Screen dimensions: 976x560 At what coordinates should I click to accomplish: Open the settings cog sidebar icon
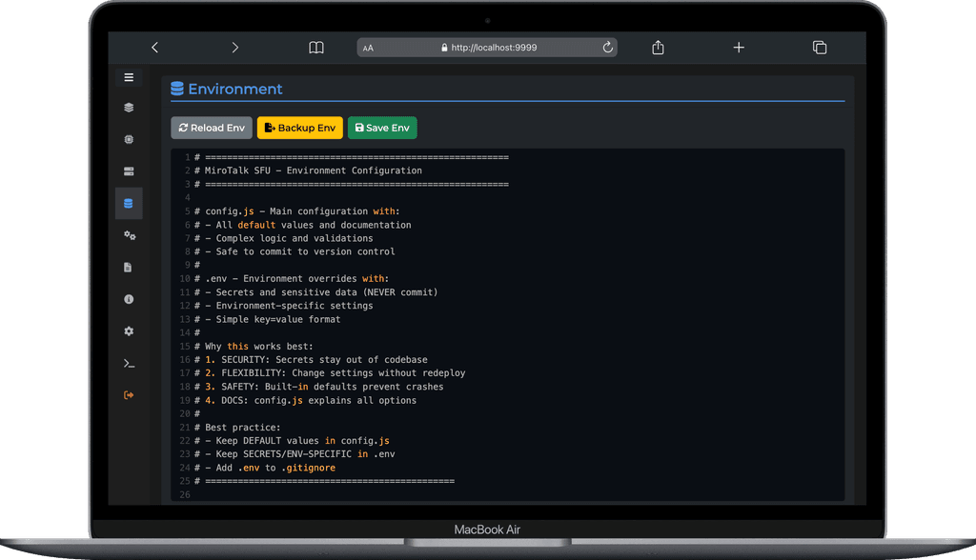(x=129, y=331)
